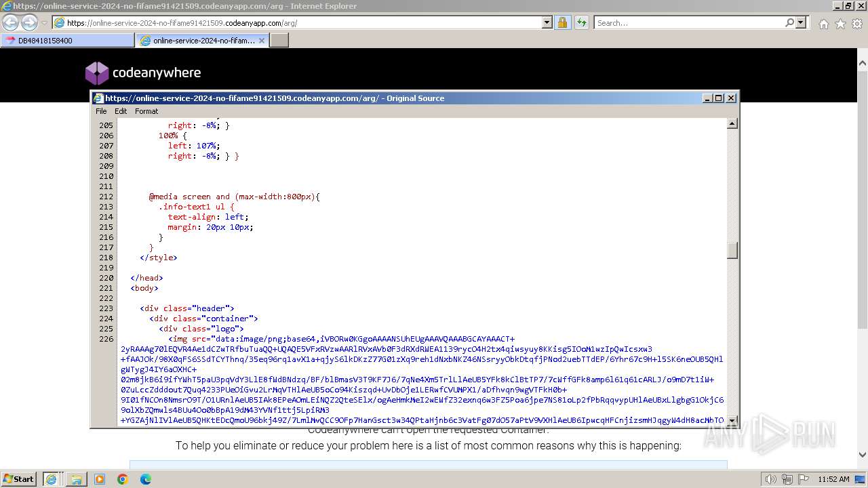This screenshot has height=488, width=868.
Task: Click the '<div class="container">' line
Action: point(204,319)
